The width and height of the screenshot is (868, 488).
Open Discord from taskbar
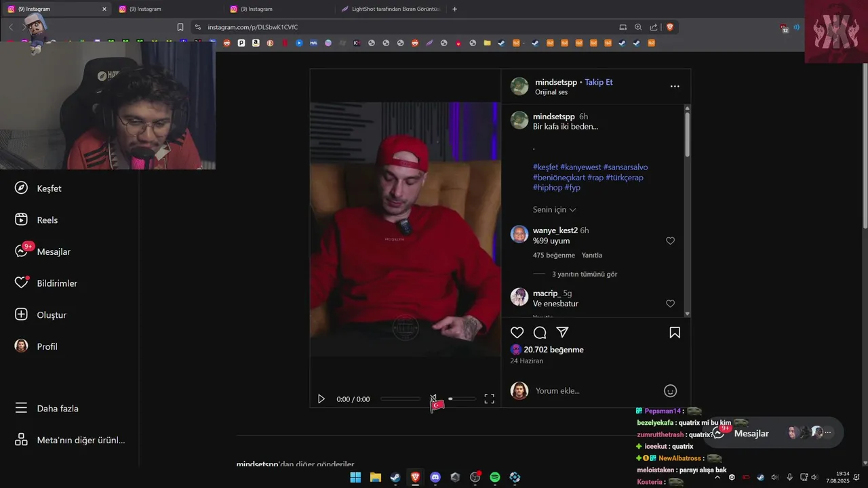click(x=435, y=477)
